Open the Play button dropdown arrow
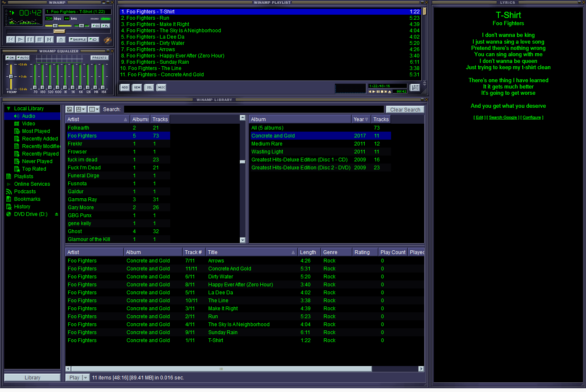This screenshot has height=392, width=586. point(86,378)
